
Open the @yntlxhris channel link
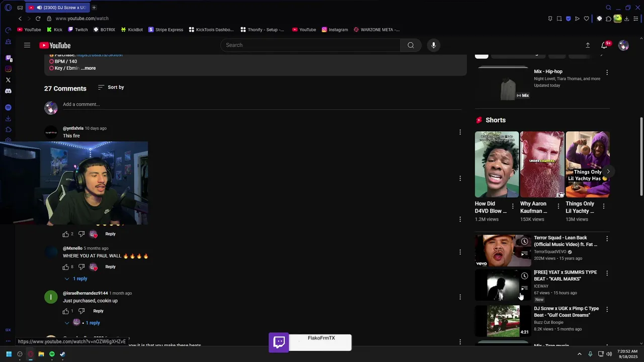click(73, 128)
